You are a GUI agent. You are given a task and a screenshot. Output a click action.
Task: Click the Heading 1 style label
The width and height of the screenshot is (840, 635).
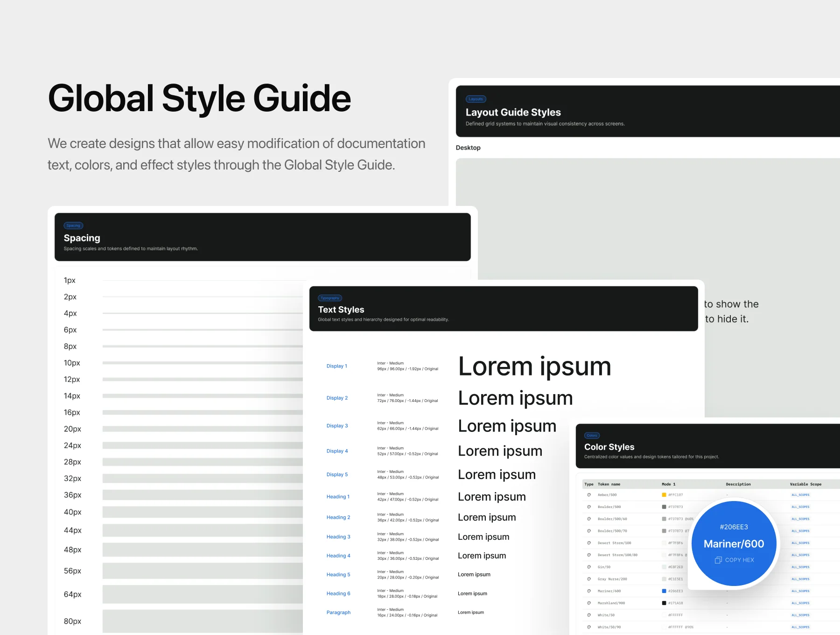[338, 497]
